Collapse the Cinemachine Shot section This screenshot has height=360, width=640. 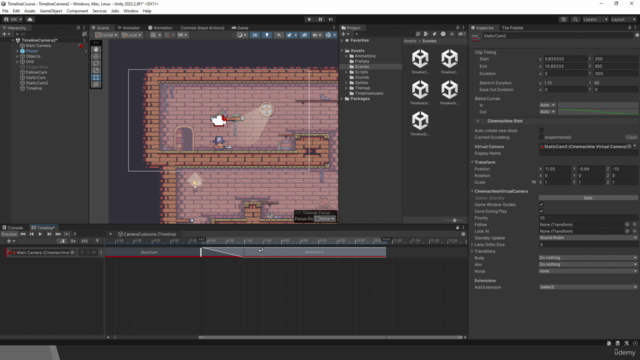tap(478, 121)
